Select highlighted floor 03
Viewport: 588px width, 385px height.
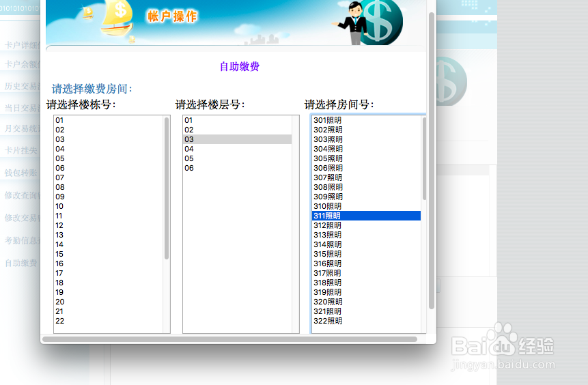click(x=238, y=139)
